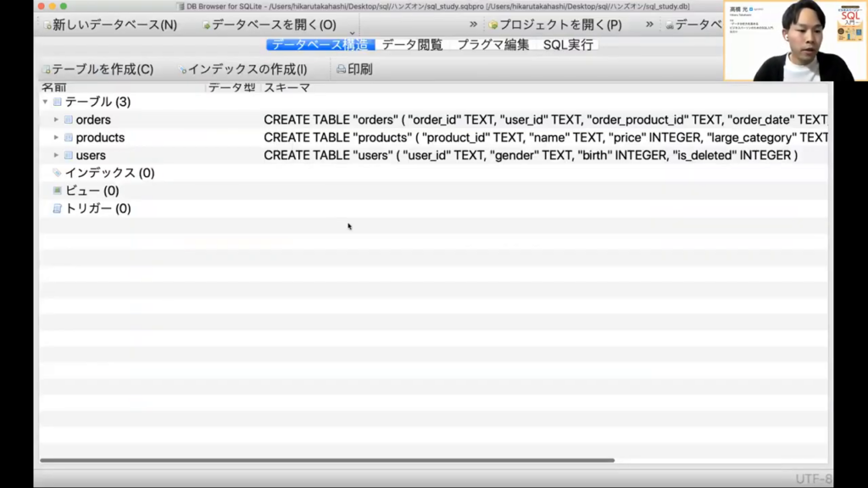Select the ビュー (0) icon in tree
The height and width of the screenshot is (488, 868).
tap(57, 191)
